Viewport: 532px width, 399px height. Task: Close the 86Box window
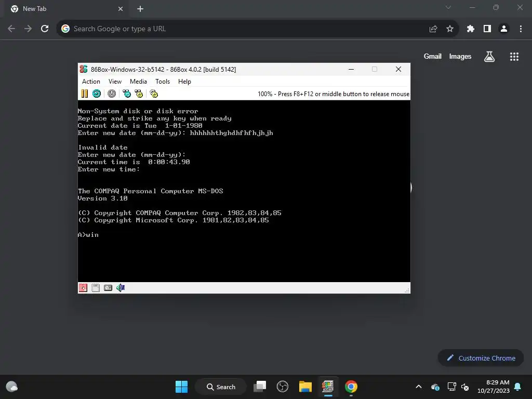click(398, 69)
